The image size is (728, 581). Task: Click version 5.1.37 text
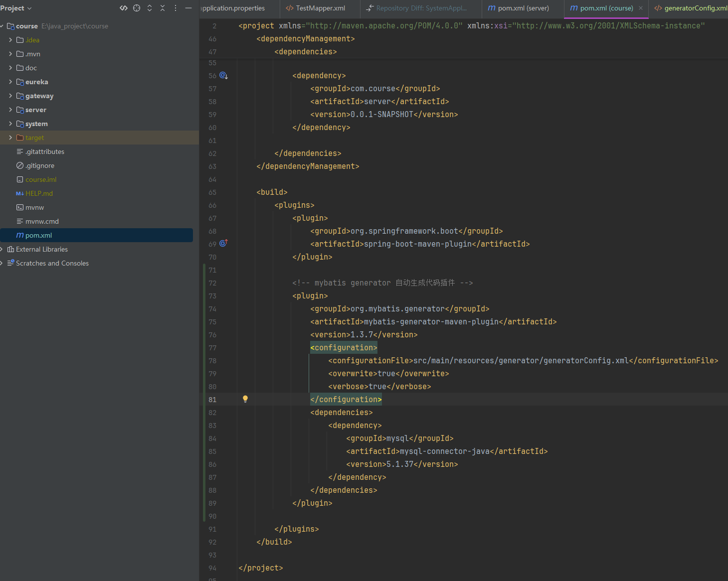tap(400, 464)
